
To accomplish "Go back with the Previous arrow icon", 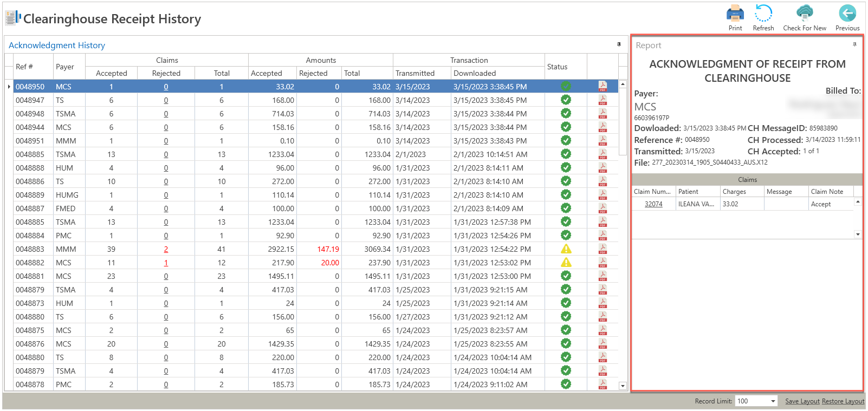I will tap(847, 13).
